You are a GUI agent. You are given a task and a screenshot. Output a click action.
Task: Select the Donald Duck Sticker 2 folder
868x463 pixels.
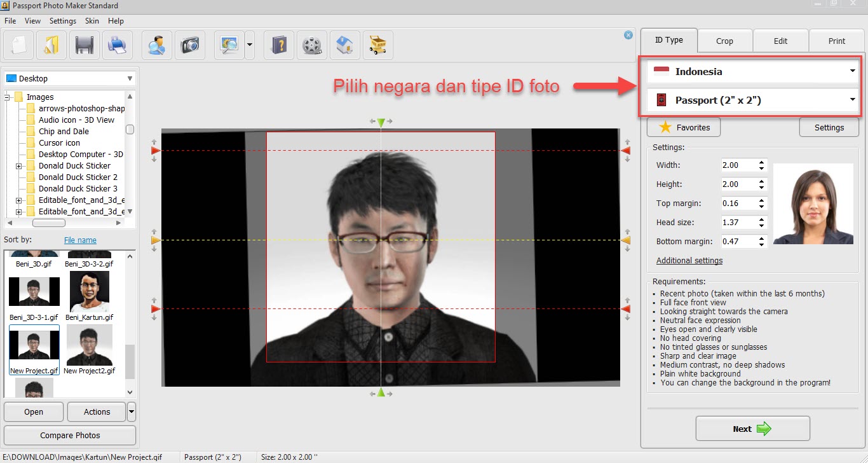78,177
